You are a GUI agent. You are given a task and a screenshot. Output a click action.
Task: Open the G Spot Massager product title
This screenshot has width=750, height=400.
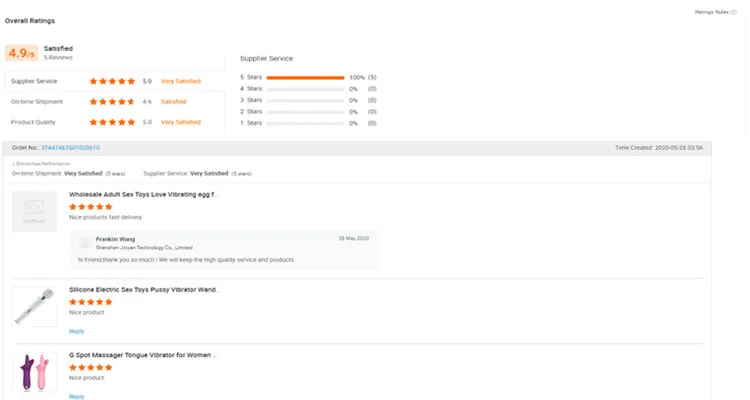(143, 355)
